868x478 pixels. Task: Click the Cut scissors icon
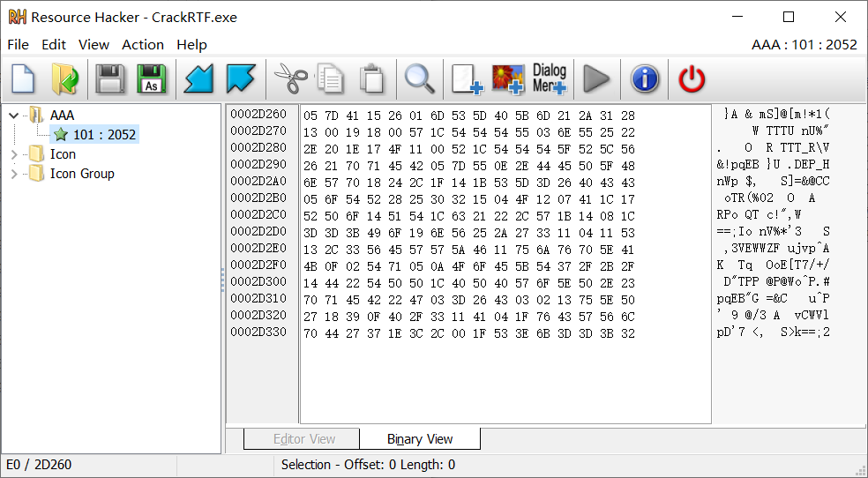click(290, 78)
